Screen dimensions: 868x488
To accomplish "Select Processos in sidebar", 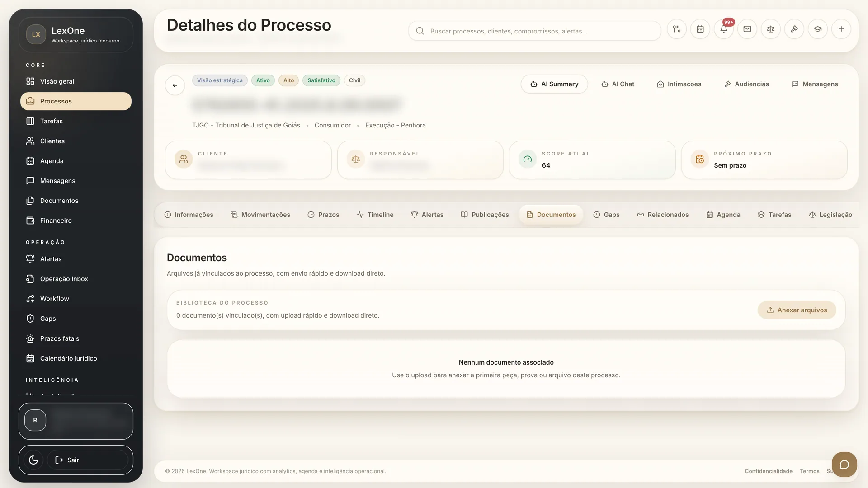I will [76, 101].
